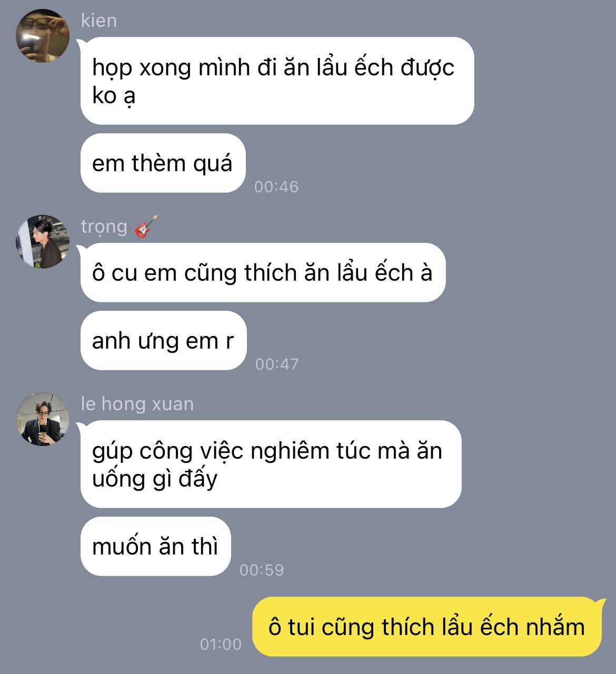This screenshot has width=616, height=674.
Task: Open le hong xuan's profile avatar
Action: pyautogui.click(x=43, y=419)
